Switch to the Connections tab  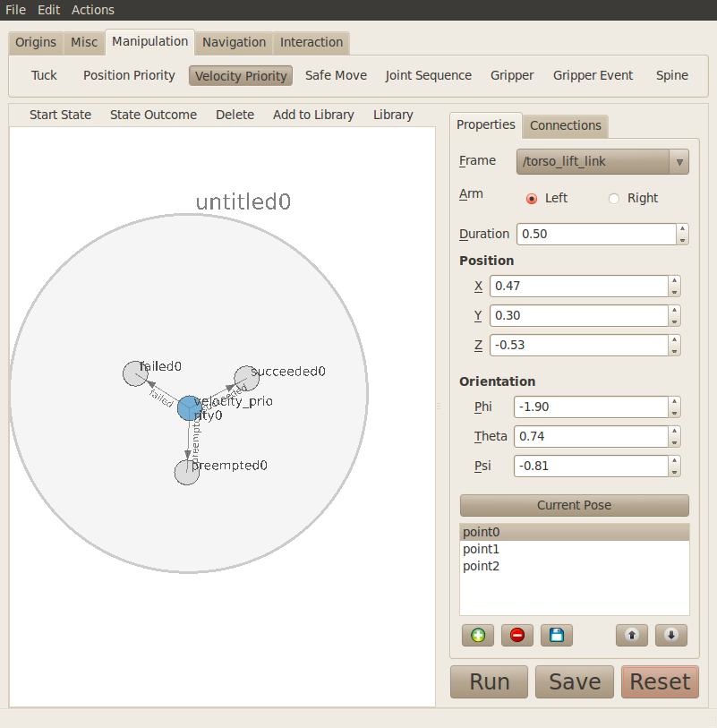pos(565,126)
